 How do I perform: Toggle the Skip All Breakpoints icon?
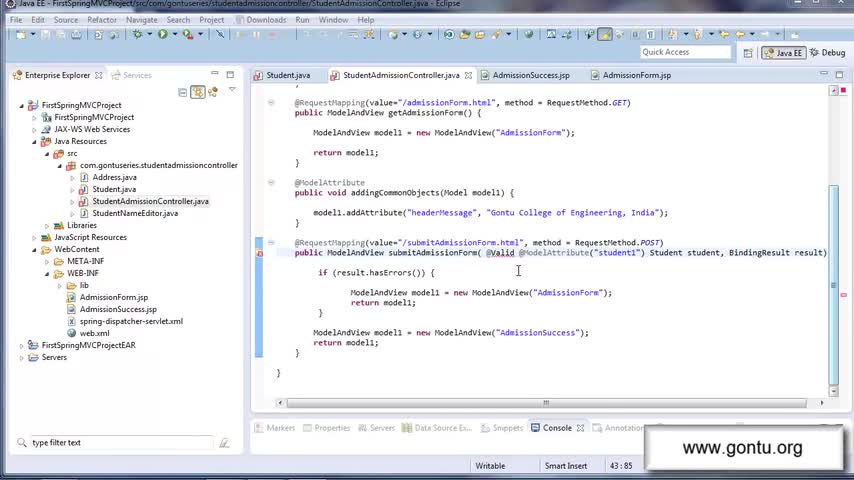pos(220,34)
